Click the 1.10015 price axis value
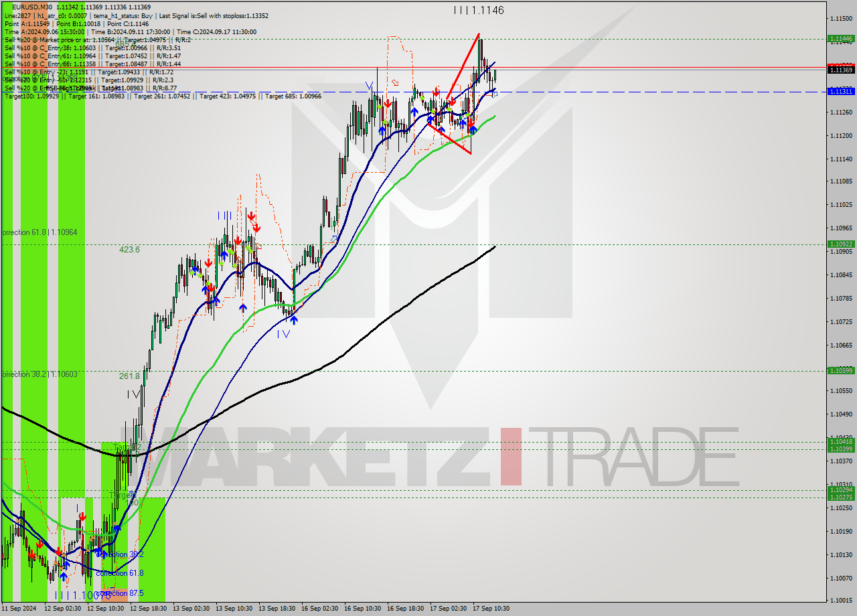This screenshot has height=616, width=857. point(841,600)
